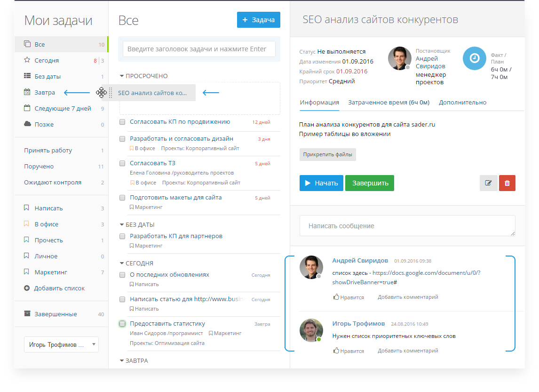This screenshot has height=392, width=539.
Task: Collapse the "СЕГОДНЯ" section
Action: 123,263
